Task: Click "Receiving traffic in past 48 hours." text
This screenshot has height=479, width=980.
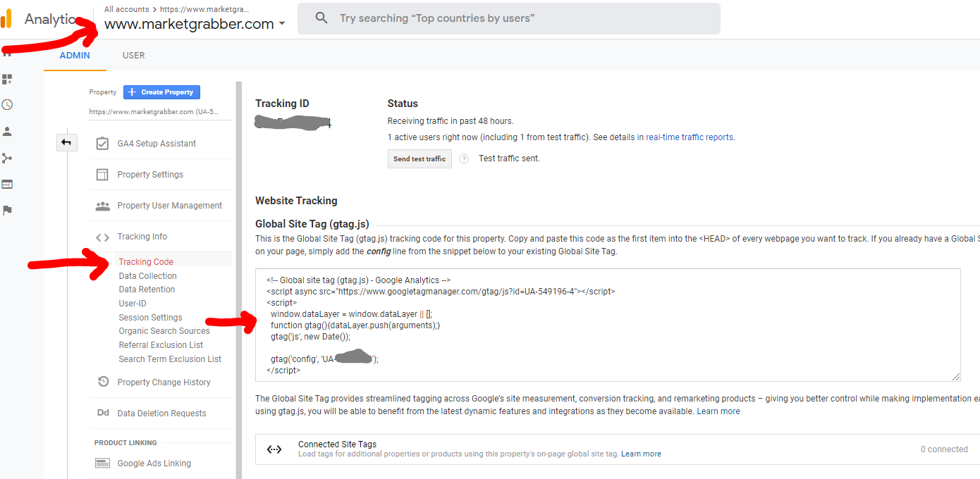Action: click(451, 121)
